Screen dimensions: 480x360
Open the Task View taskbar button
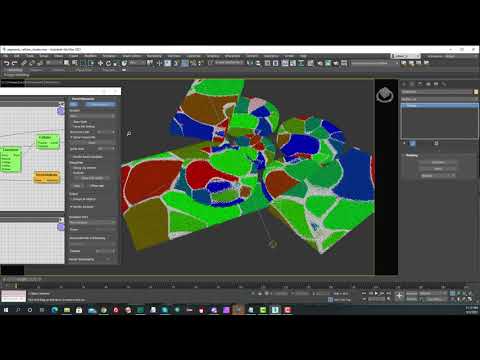42,310
